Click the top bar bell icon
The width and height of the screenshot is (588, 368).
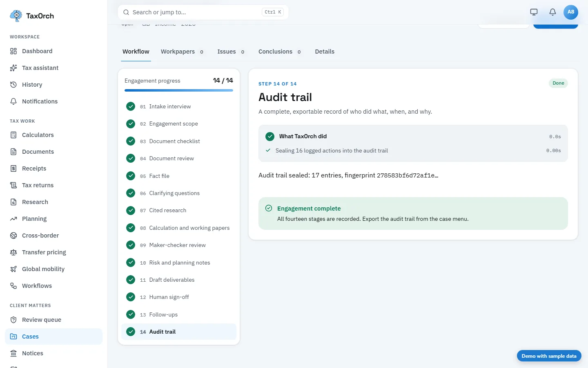[552, 12]
